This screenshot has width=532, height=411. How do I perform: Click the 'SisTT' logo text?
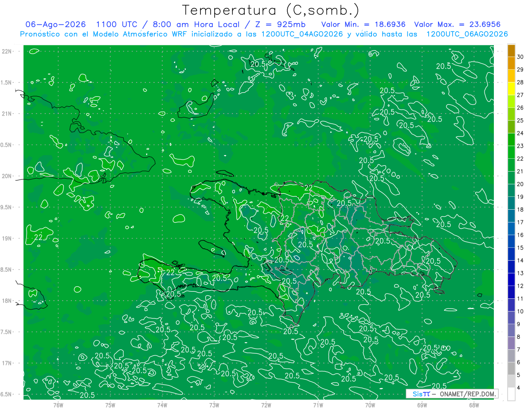pyautogui.click(x=421, y=394)
